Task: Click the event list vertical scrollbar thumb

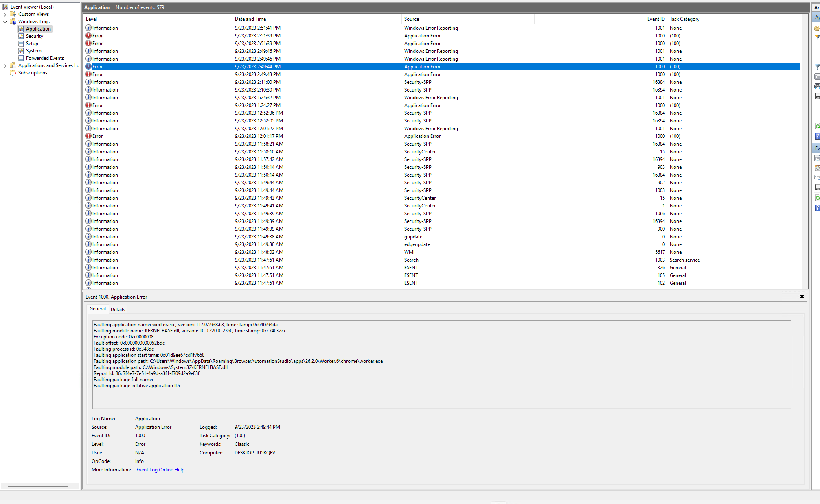Action: point(805,228)
